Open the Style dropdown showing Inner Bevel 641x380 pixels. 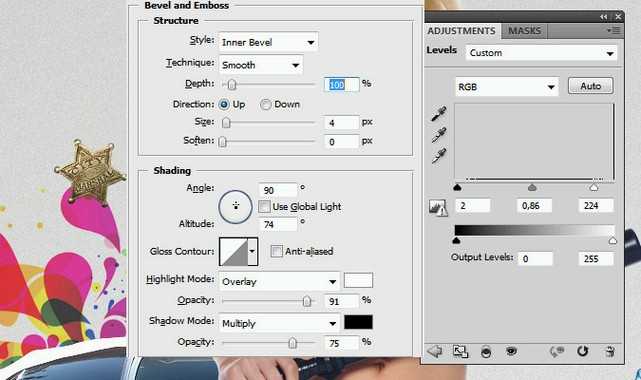(x=268, y=42)
